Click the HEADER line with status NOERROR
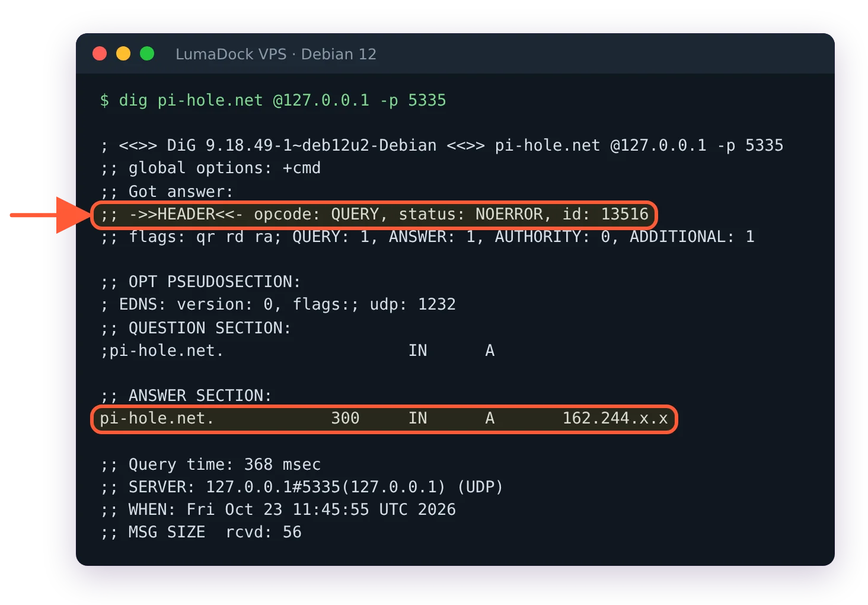Screen dimensions: 868x605 374,214
